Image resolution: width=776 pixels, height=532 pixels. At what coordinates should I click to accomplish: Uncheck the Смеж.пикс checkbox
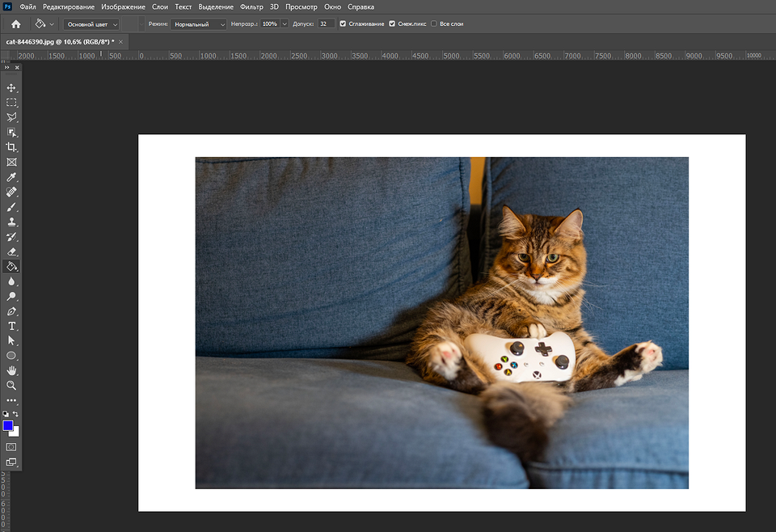(x=392, y=24)
